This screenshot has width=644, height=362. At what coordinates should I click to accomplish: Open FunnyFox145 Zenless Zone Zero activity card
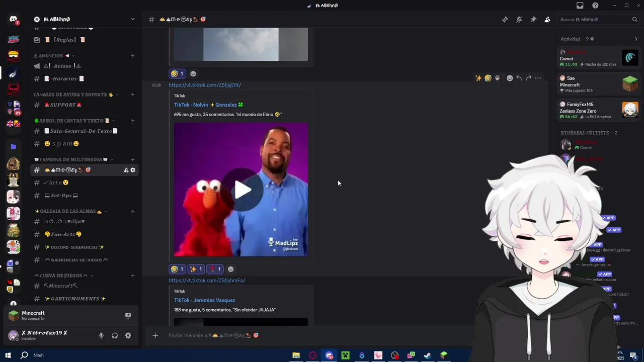(599, 110)
